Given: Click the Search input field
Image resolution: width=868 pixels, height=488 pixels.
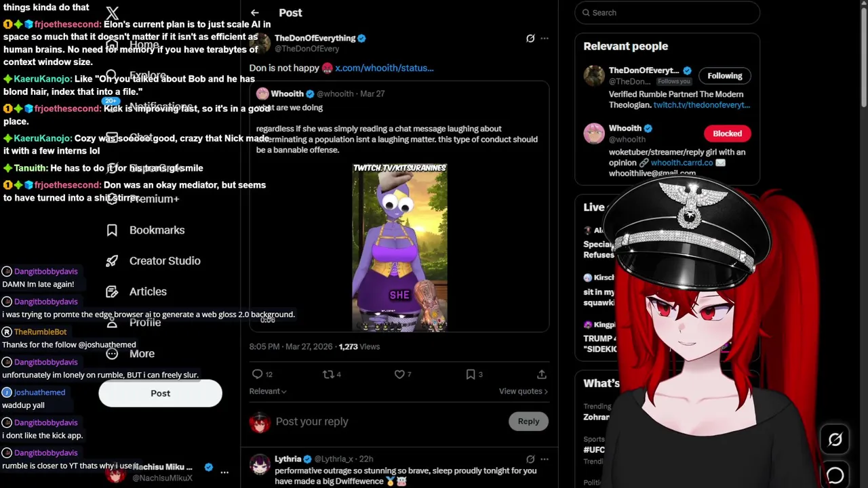Looking at the screenshot, I should pyautogui.click(x=667, y=13).
